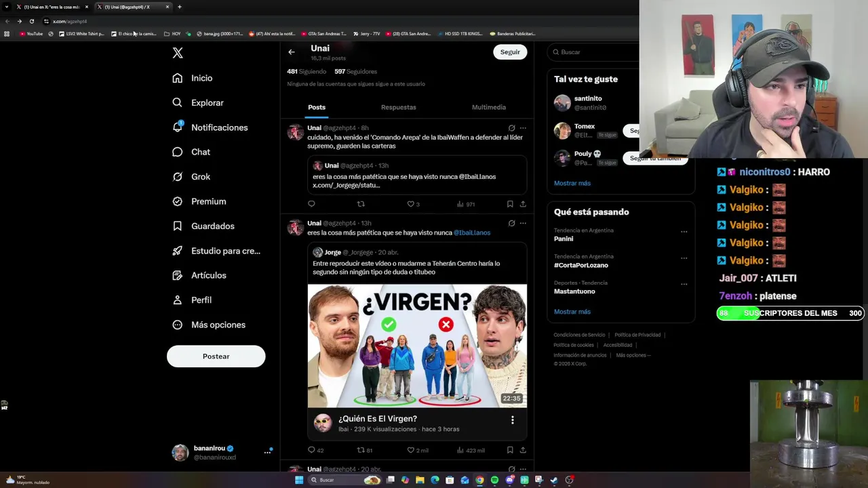Bookmark the 'Comando Arepa' post

(510, 204)
